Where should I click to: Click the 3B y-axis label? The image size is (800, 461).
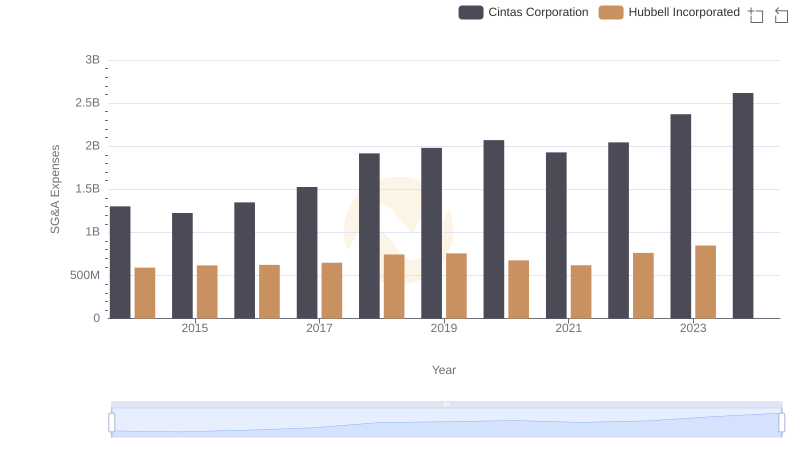pos(92,60)
